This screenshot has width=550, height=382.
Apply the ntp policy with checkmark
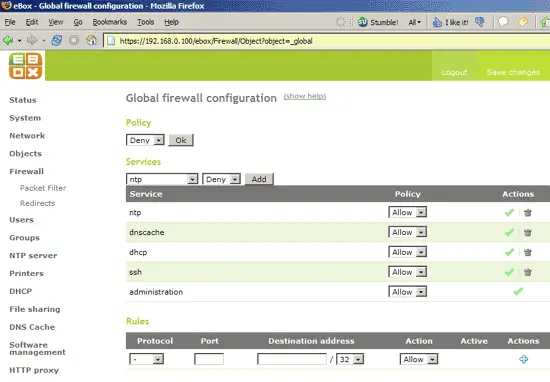point(509,212)
